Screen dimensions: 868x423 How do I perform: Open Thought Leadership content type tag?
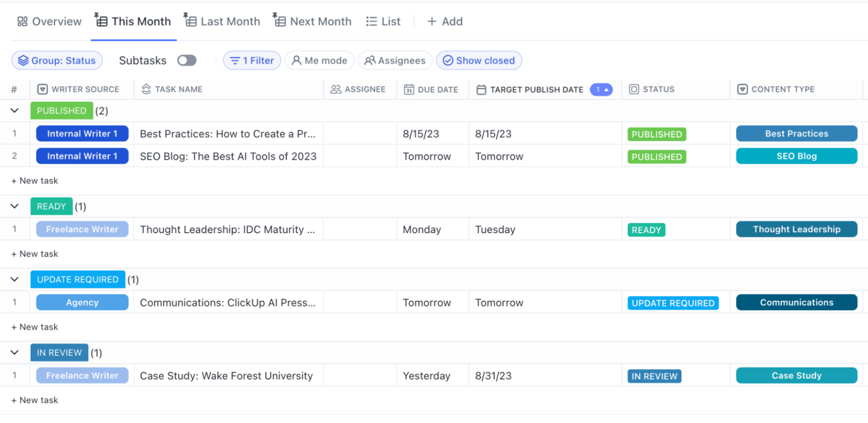coord(797,230)
